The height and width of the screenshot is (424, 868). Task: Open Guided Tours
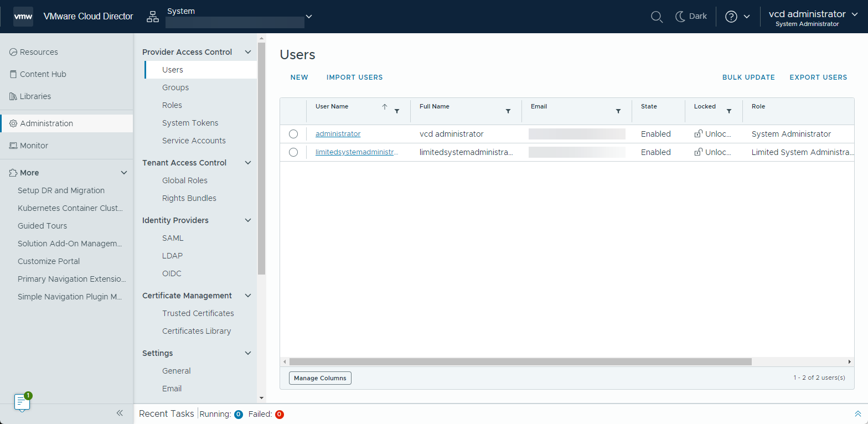[x=42, y=226]
